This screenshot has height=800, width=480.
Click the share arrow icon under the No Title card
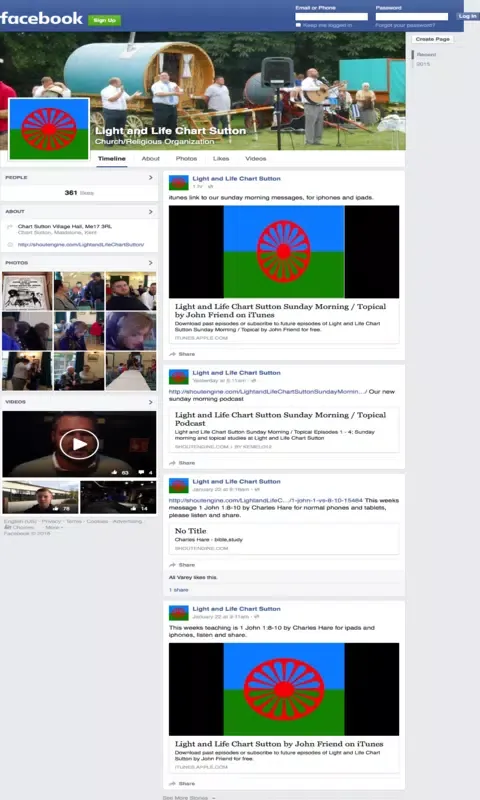(x=172, y=565)
